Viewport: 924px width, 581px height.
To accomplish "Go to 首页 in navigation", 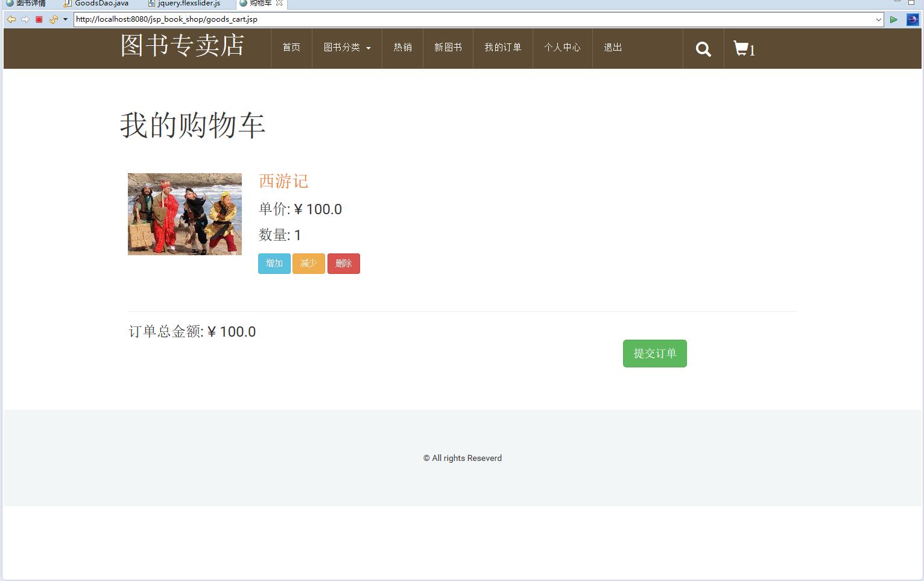I will [x=291, y=48].
